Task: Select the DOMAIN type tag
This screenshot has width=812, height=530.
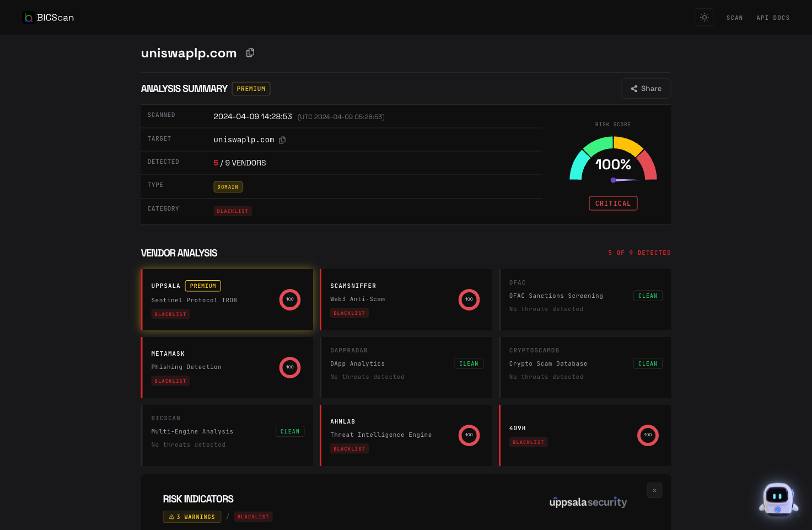Action: coord(228,187)
